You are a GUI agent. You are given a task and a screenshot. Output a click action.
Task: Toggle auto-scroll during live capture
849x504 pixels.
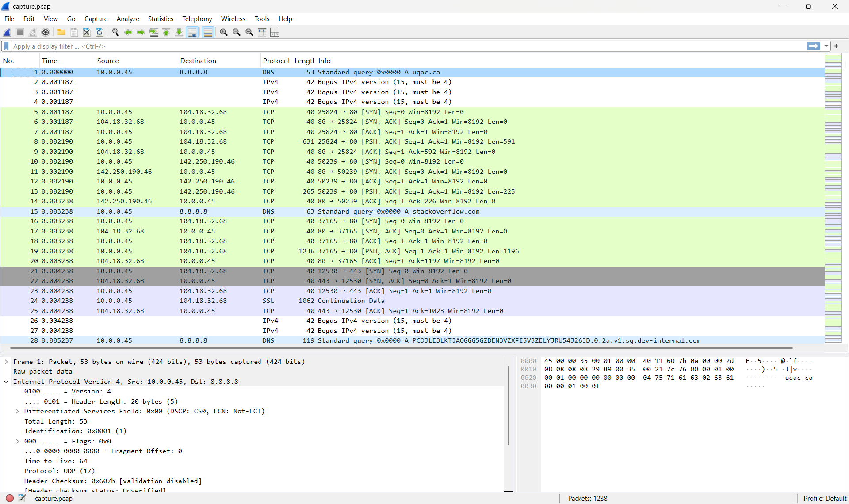pos(192,32)
